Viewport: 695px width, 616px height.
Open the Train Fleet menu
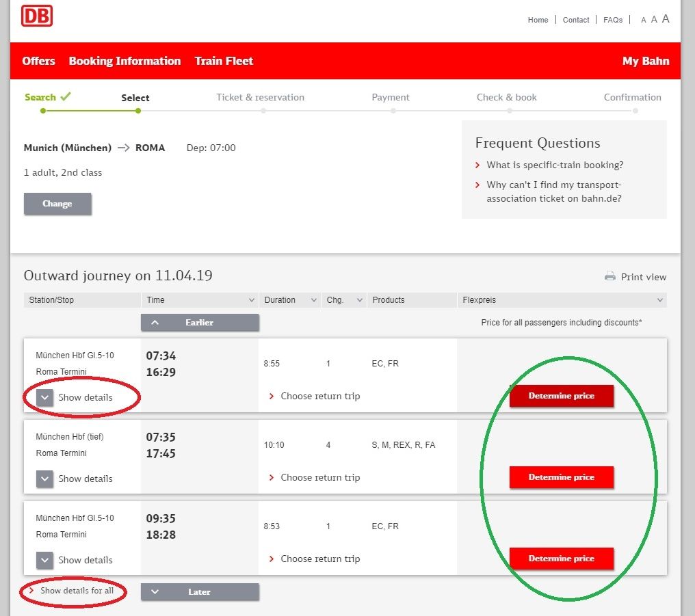point(224,61)
